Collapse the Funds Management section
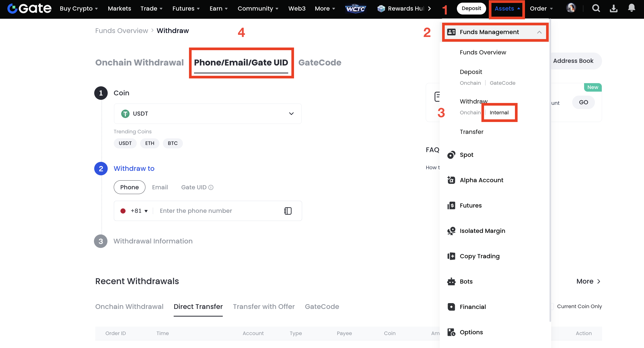 (539, 32)
